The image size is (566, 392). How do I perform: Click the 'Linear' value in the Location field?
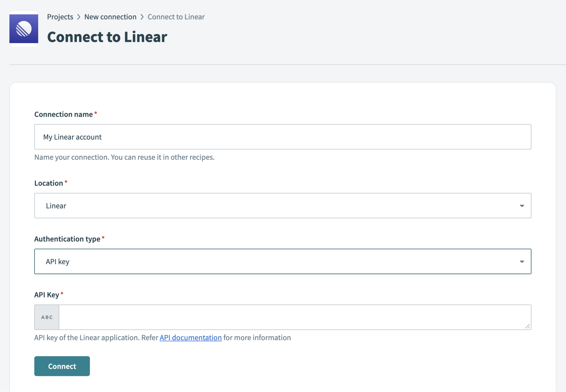(56, 206)
